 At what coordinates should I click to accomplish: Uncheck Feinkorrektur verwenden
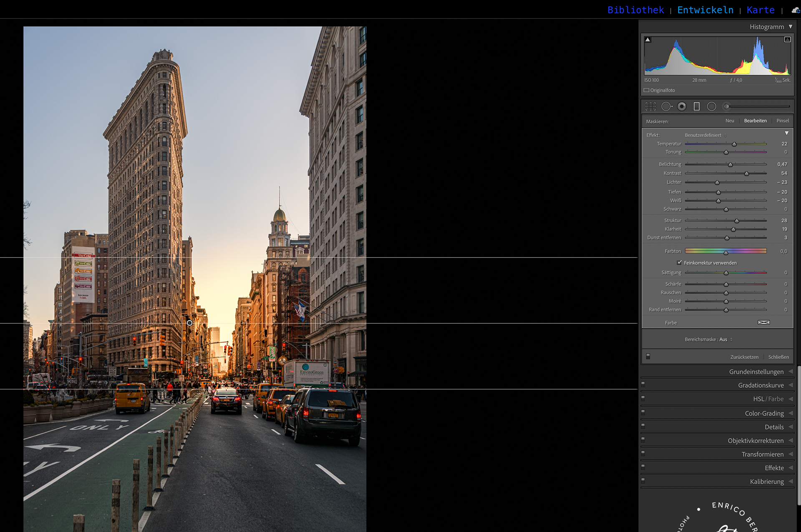679,263
